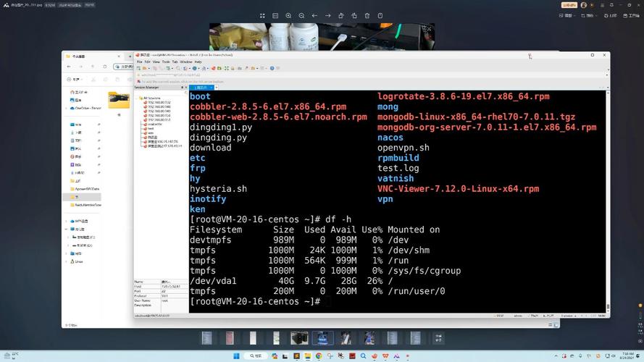Viewport: 644px width, 362px height.
Task: Pin the Session Manager panel
Action: coord(182,88)
